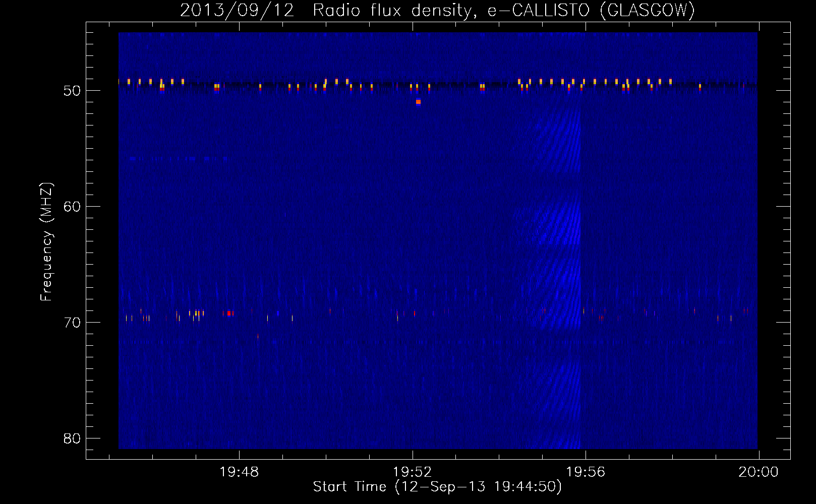Click the 19:52 time tick label
Viewport: 816px width, 504px height.
(x=413, y=472)
